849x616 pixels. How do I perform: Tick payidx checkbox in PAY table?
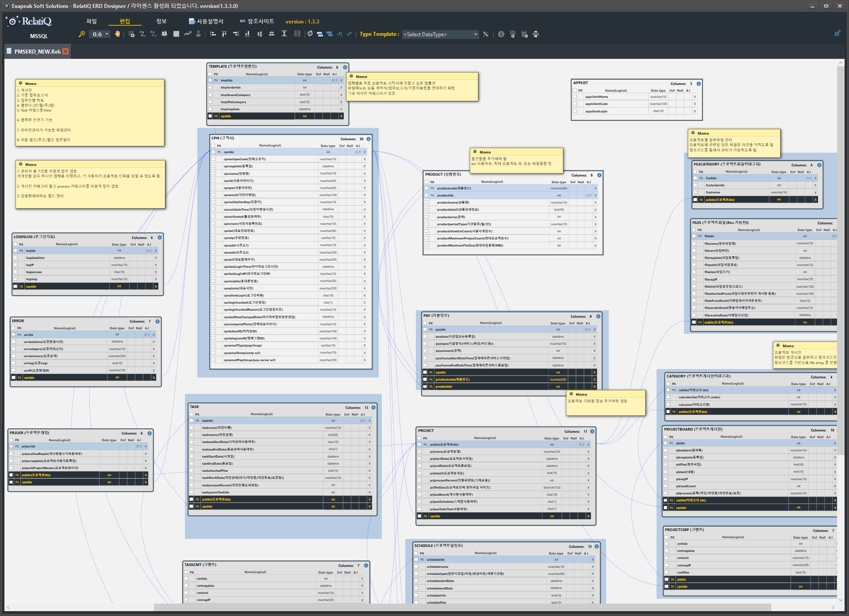[425, 329]
